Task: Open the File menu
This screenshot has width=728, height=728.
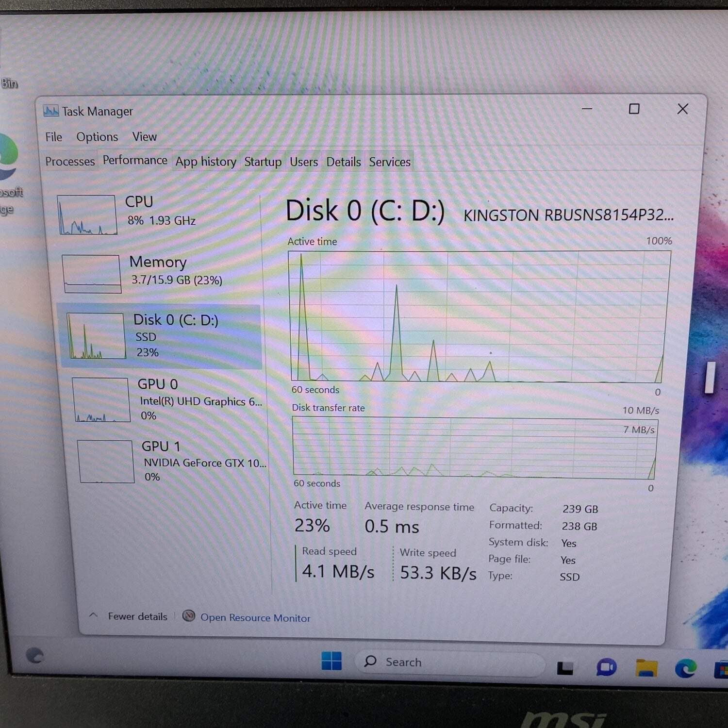Action: coord(53,137)
